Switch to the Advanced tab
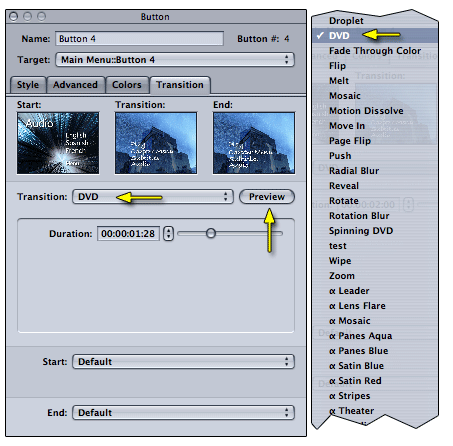The height and width of the screenshot is (446, 453). pyautogui.click(x=75, y=85)
